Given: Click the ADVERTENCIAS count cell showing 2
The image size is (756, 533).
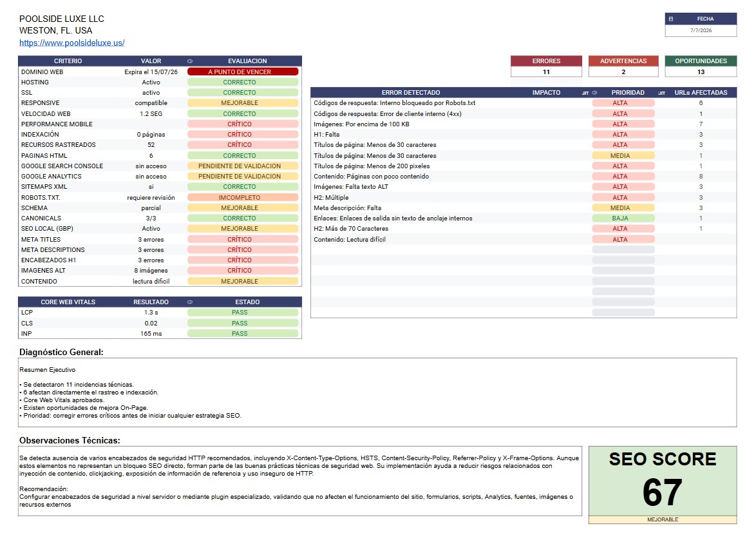Looking at the screenshot, I should [x=623, y=72].
